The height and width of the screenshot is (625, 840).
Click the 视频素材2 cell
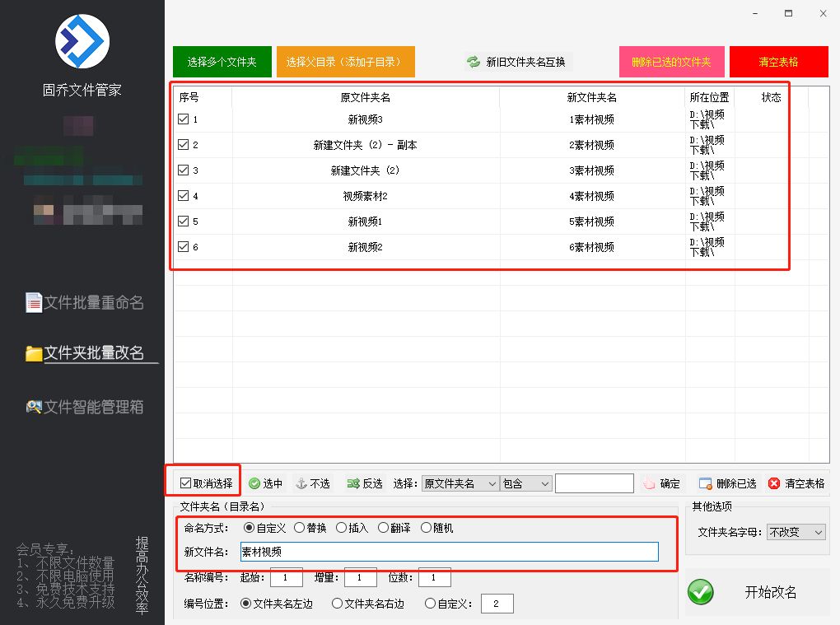(x=366, y=196)
